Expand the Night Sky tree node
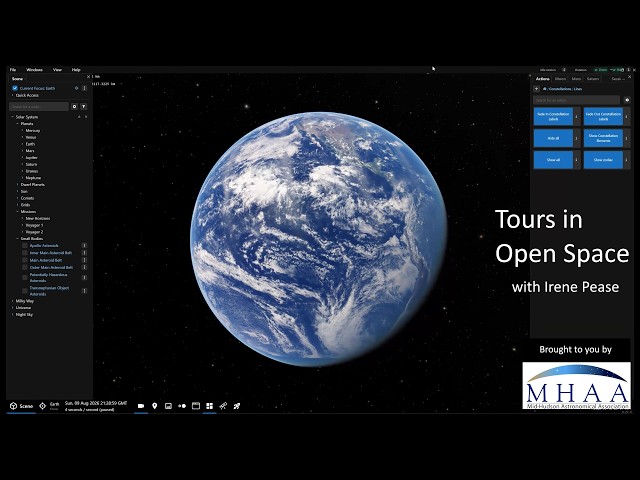640x480 pixels. pyautogui.click(x=13, y=315)
